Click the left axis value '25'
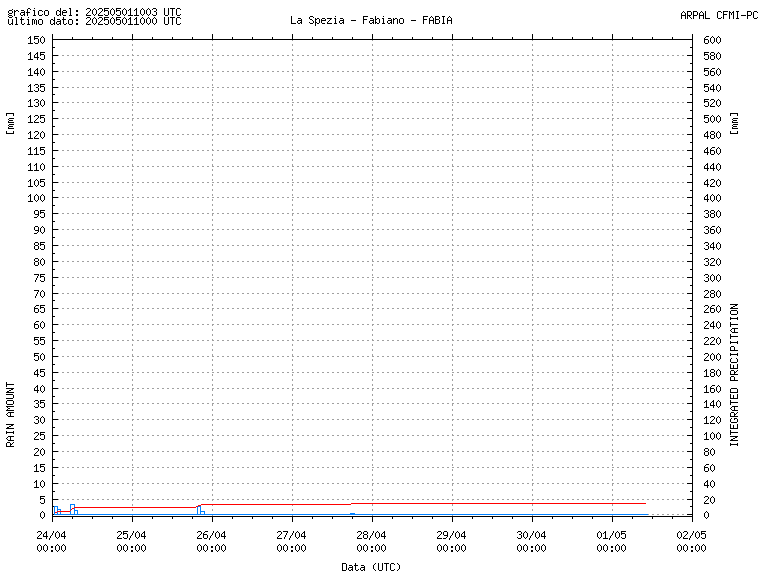The image size is (768, 576). [39, 436]
